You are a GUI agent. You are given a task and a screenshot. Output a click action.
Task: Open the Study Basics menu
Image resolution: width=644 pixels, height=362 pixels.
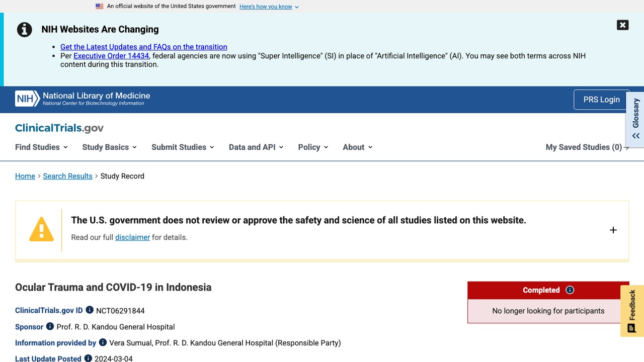109,147
